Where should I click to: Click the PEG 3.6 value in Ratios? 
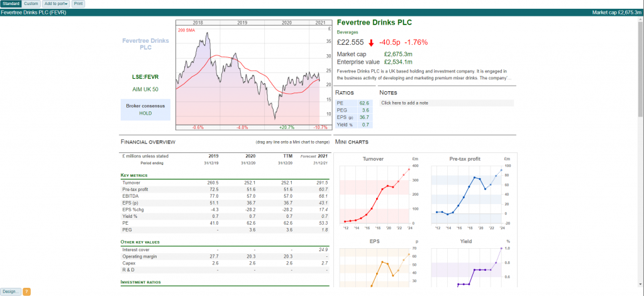(x=365, y=110)
